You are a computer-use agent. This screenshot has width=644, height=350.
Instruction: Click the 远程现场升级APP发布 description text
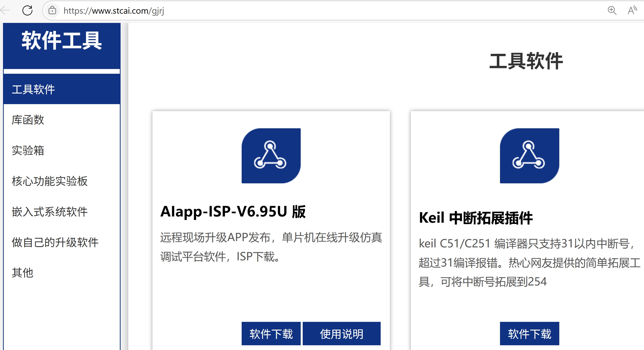coord(271,247)
